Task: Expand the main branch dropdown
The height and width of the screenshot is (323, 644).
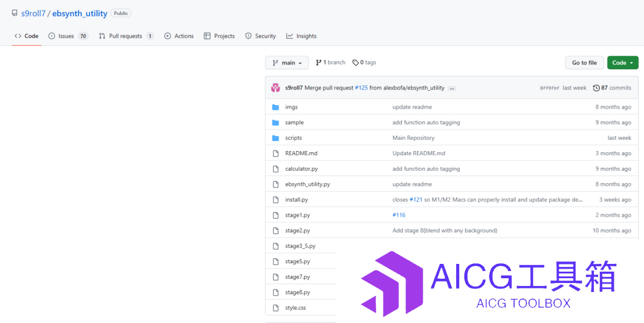Action: [x=287, y=63]
